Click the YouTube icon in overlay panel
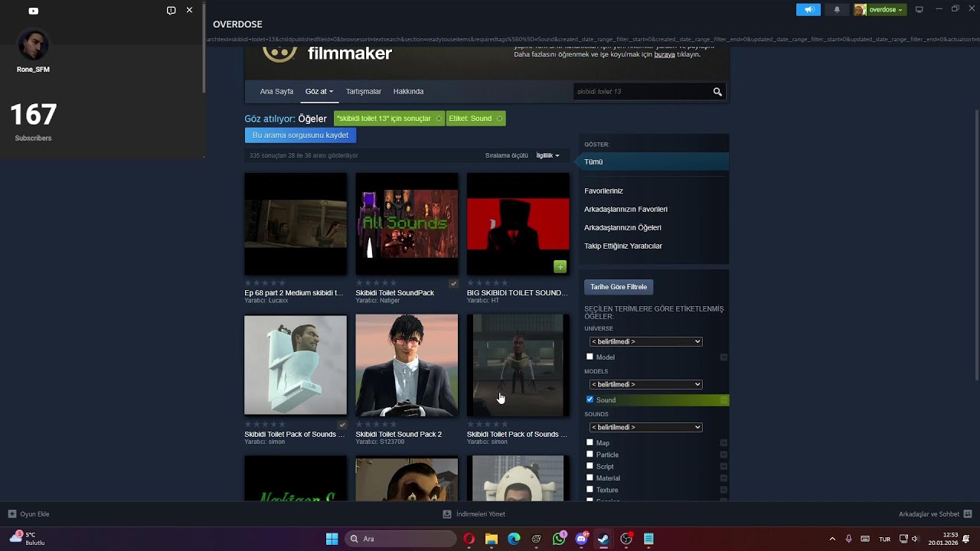 tap(33, 11)
